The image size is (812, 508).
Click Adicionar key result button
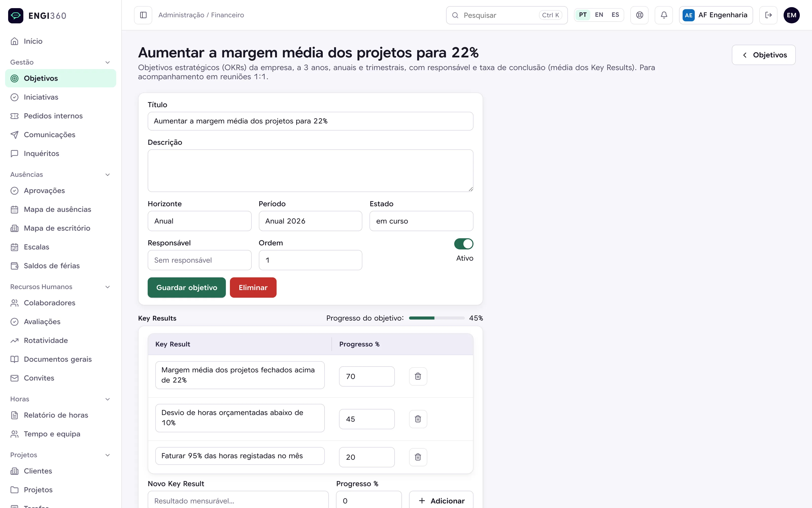click(441, 500)
